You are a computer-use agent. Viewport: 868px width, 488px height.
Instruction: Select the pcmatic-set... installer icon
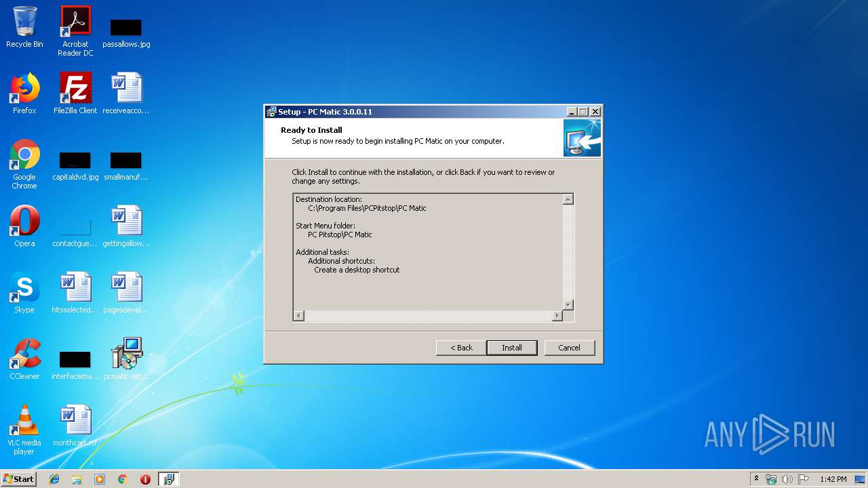(x=126, y=359)
